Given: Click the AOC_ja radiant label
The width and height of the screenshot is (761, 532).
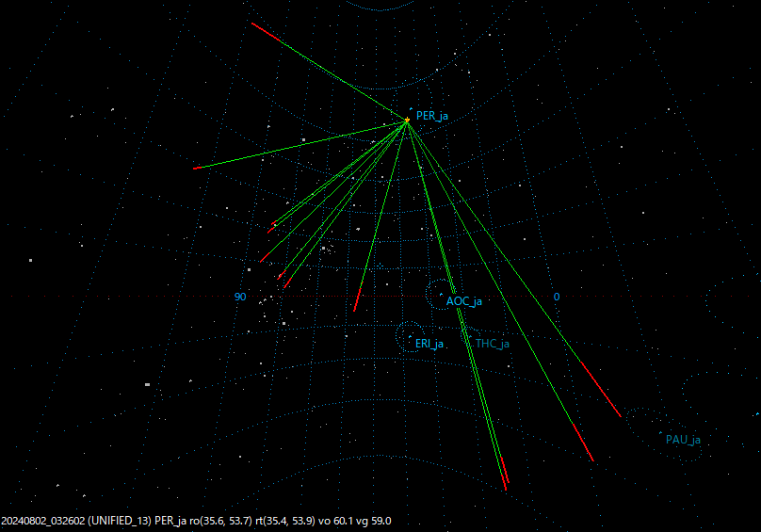Looking at the screenshot, I should click(464, 301).
